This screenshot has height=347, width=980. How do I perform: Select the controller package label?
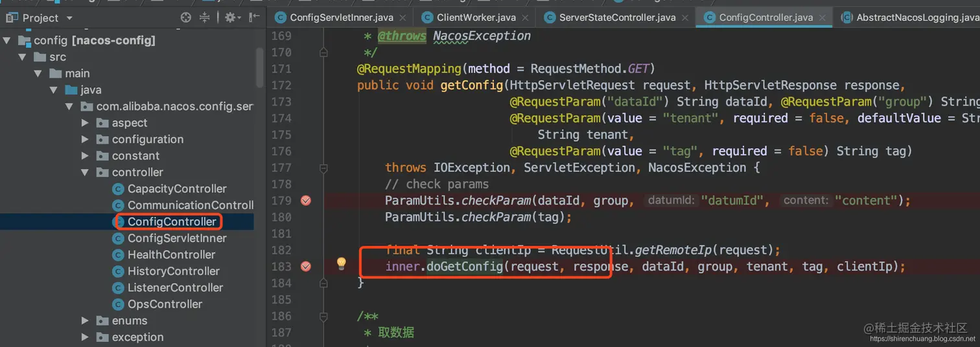tap(137, 173)
